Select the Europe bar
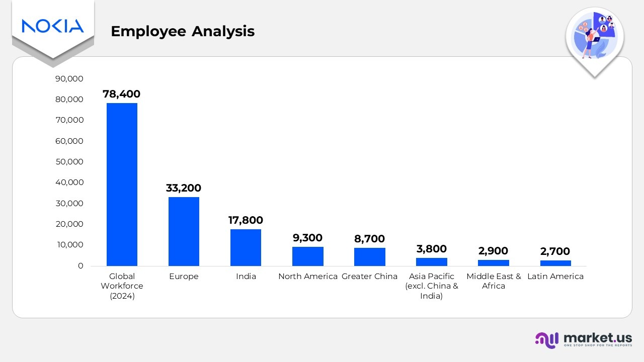The height and width of the screenshot is (362, 644). (184, 231)
